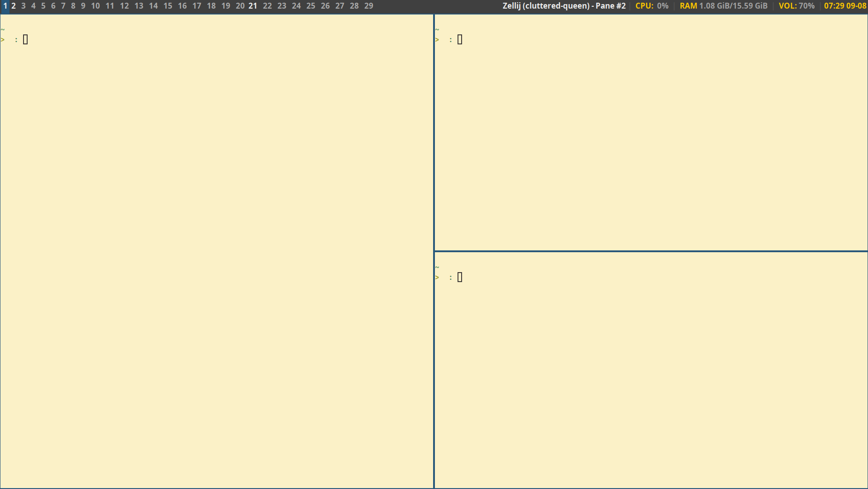Switch to workspace 16
This screenshot has width=868, height=489.
tap(182, 6)
